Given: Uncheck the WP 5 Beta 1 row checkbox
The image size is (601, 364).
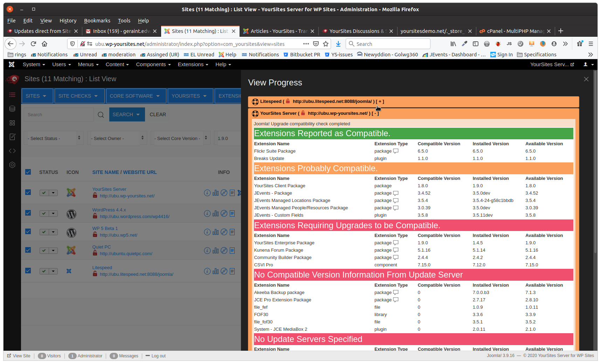Looking at the screenshot, I should point(28,231).
